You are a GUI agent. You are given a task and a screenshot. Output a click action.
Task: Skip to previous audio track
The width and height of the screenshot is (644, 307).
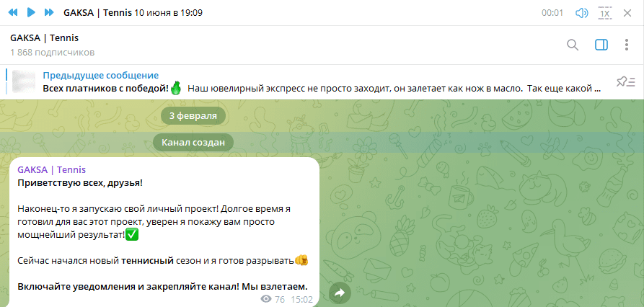[12, 13]
